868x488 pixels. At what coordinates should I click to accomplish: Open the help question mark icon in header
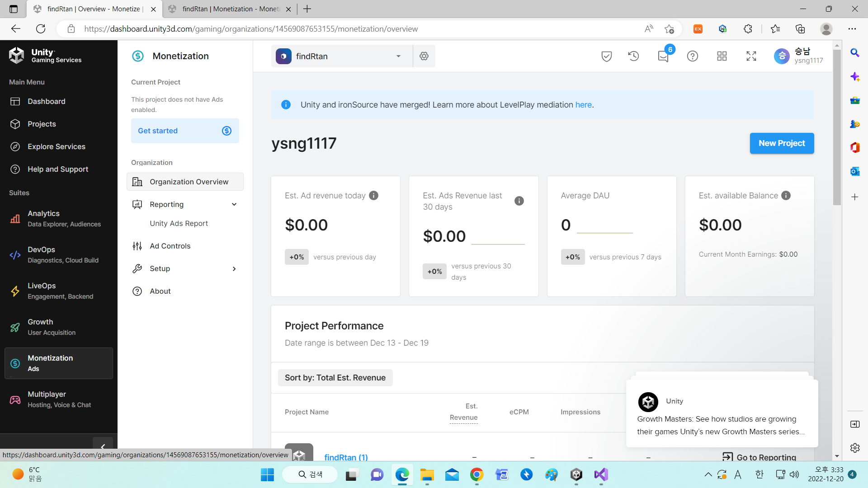point(693,56)
